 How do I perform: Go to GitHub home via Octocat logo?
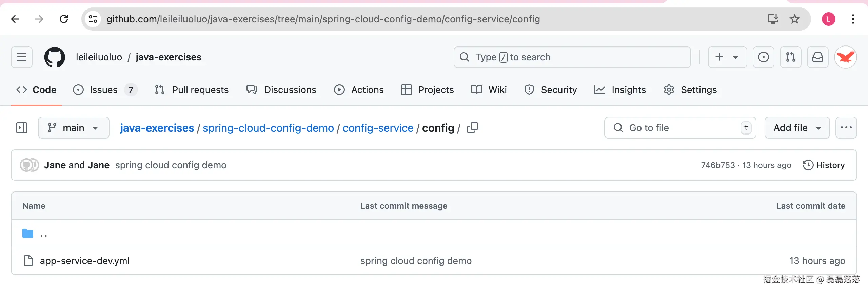coord(55,57)
